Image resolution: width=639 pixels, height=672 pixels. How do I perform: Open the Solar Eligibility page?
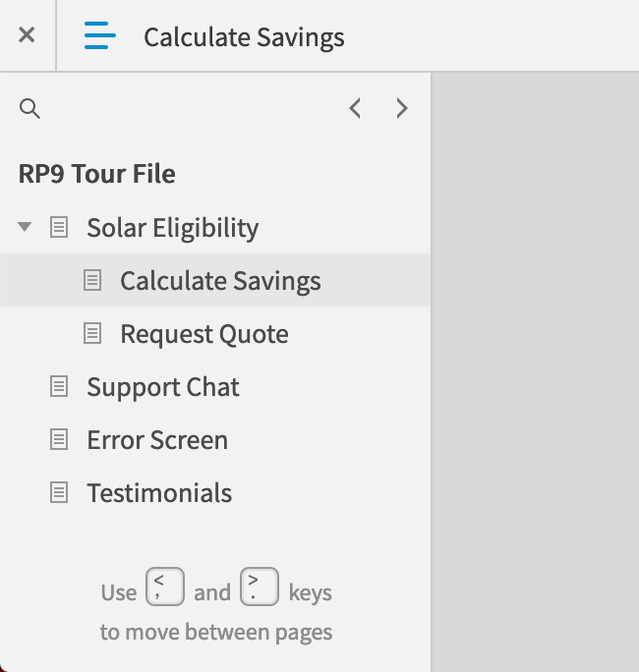[172, 228]
